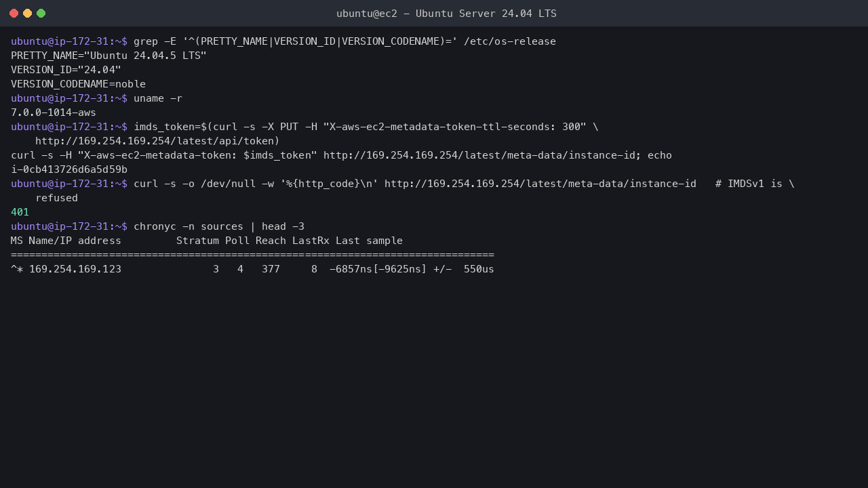The width and height of the screenshot is (868, 488).
Task: Select the VERSION_CODENAME=noble line
Action: (78, 84)
